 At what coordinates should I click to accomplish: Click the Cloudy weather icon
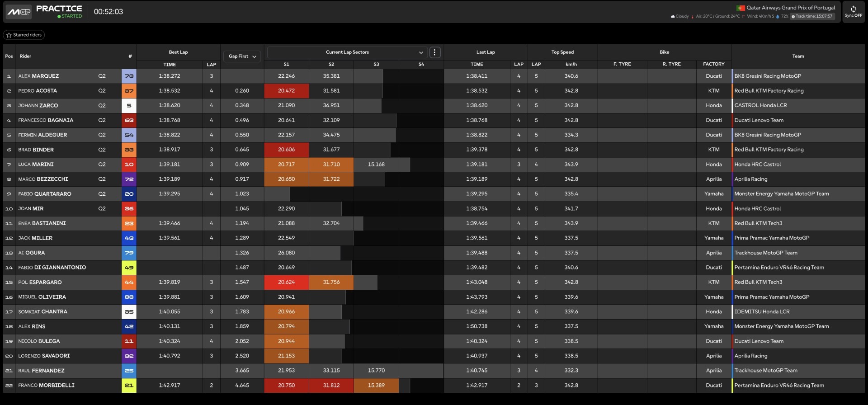point(673,16)
